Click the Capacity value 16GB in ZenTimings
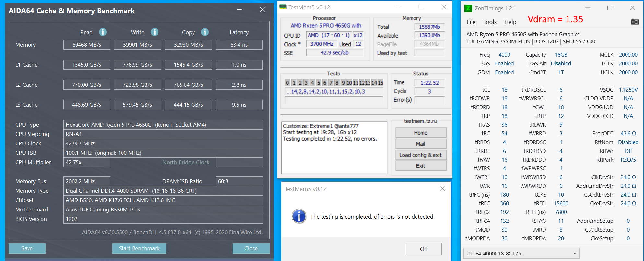 point(561,55)
